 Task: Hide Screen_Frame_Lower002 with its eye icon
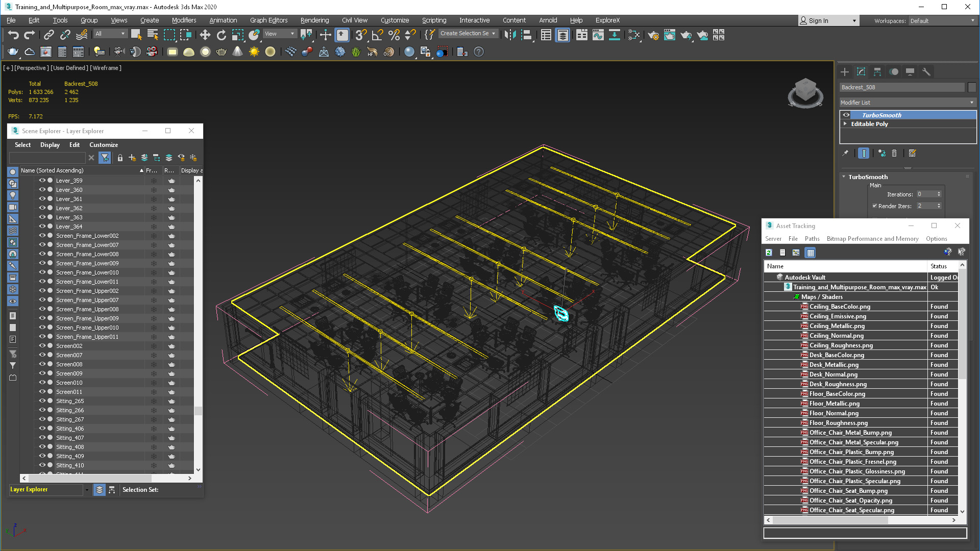click(42, 235)
